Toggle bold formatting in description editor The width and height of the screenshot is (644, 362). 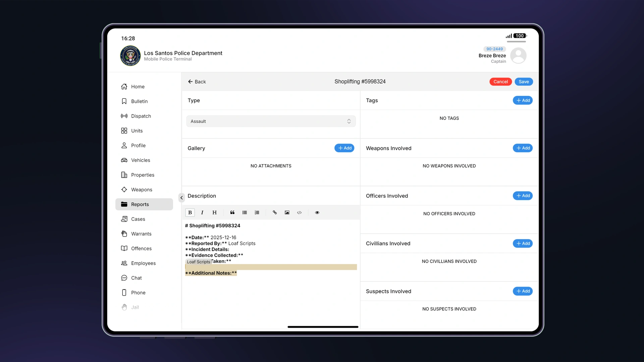190,213
